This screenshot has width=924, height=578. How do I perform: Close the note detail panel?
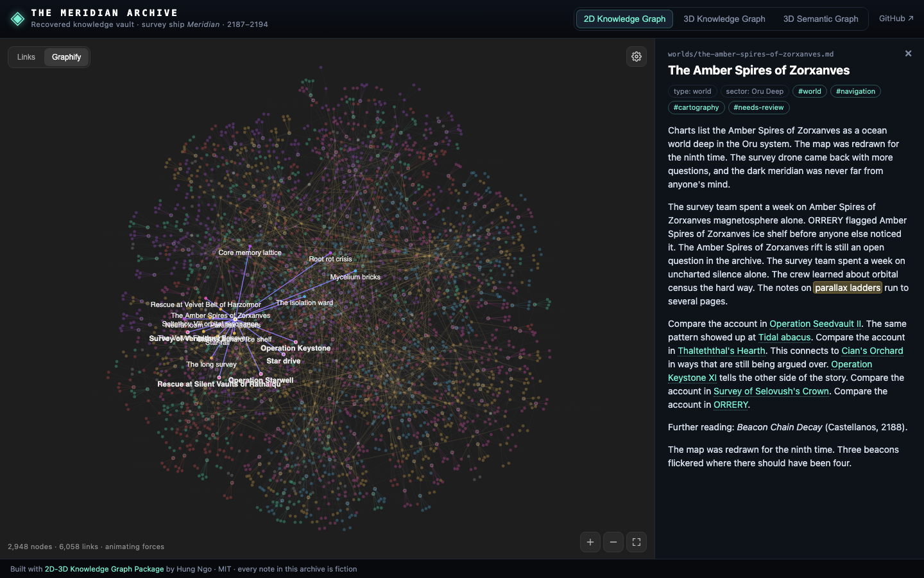(908, 54)
